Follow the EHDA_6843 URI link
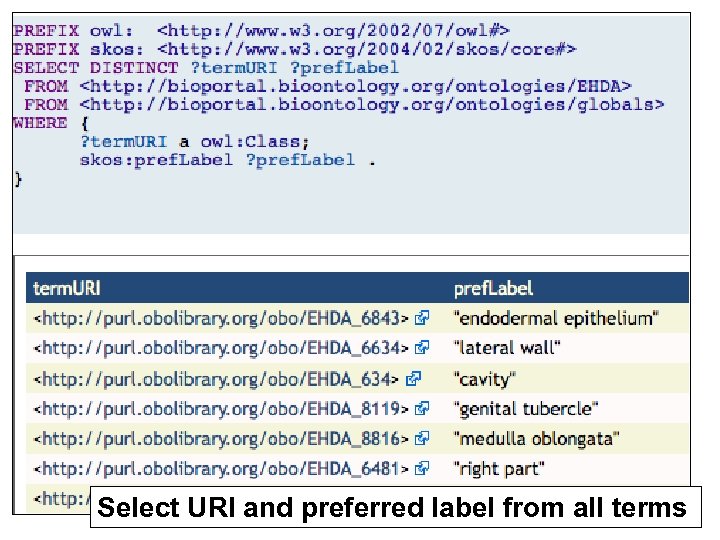The height and width of the screenshot is (540, 720). (x=222, y=319)
